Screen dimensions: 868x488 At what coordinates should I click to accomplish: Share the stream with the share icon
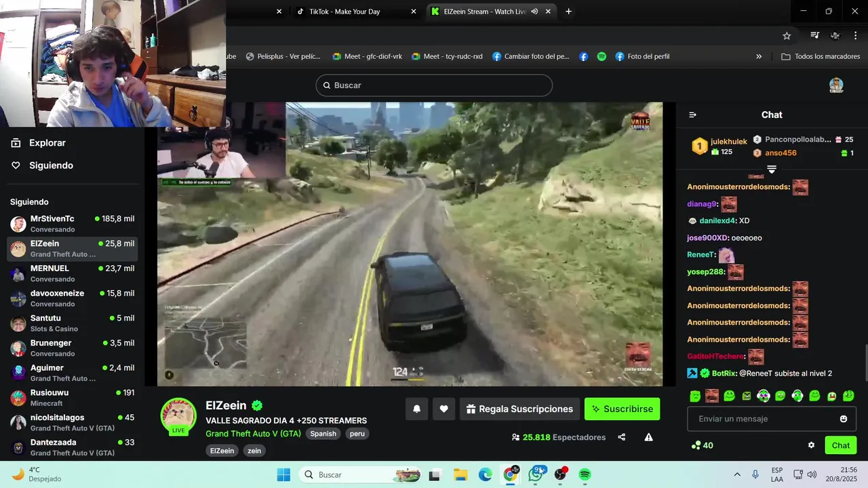[x=622, y=437]
